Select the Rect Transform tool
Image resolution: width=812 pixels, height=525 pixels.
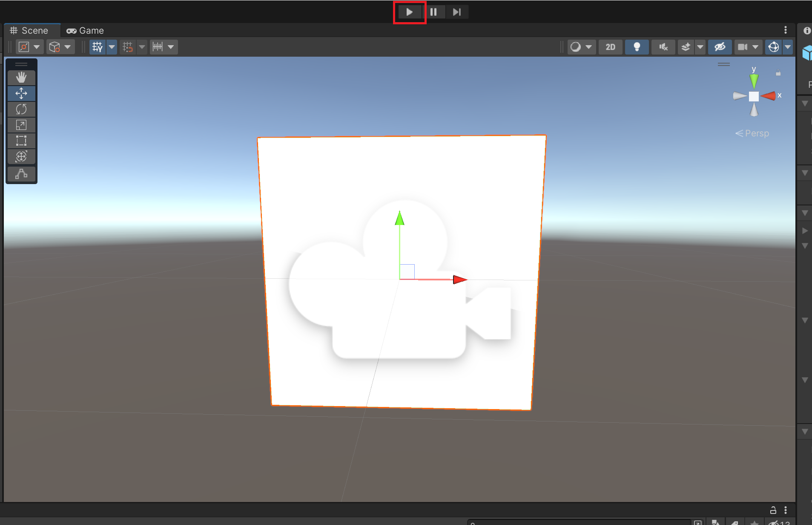coord(21,140)
